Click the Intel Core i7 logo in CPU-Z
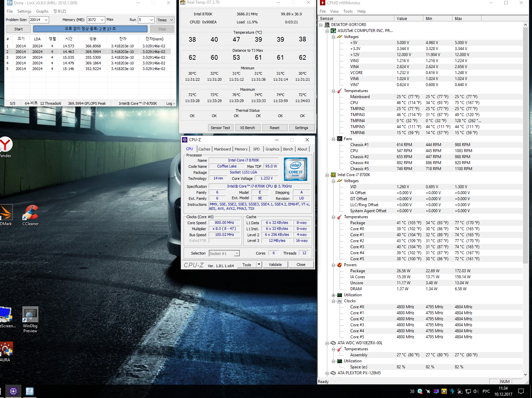532x398 pixels. 295,169
